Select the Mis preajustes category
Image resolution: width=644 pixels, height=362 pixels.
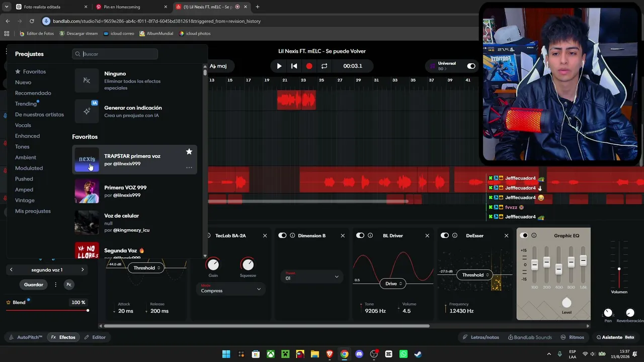[33, 211]
